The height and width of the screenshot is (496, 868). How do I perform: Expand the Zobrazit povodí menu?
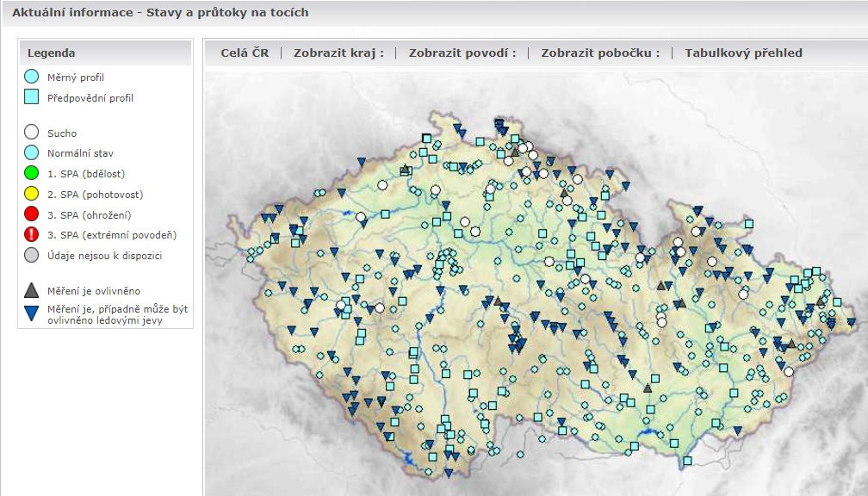462,53
